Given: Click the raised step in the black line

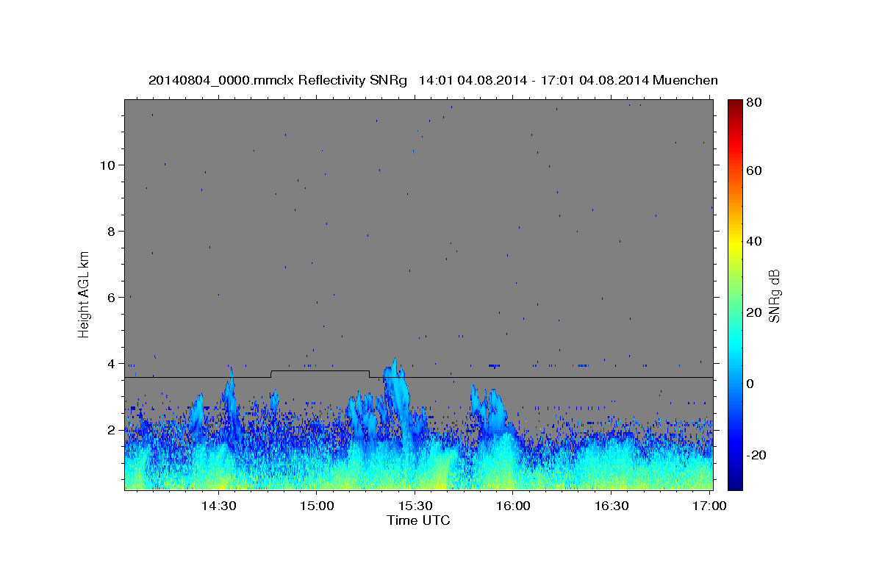Looking at the screenshot, I should pyautogui.click(x=320, y=371).
